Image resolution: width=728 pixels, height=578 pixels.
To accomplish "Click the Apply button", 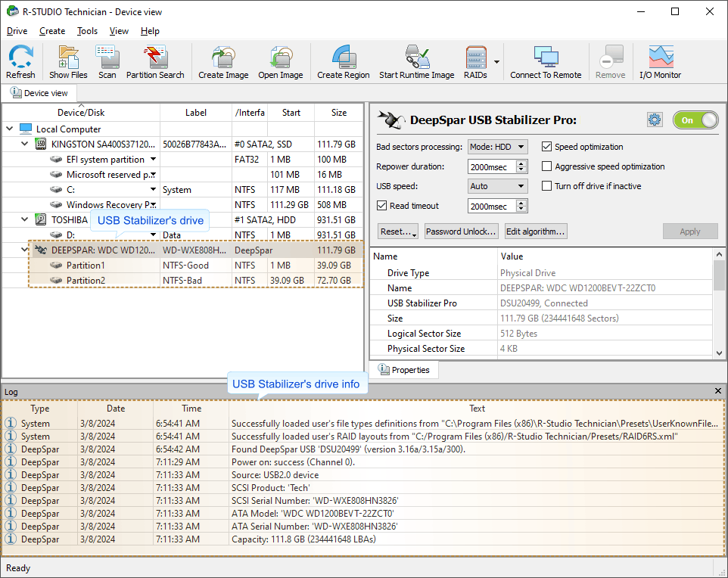I will (x=690, y=232).
